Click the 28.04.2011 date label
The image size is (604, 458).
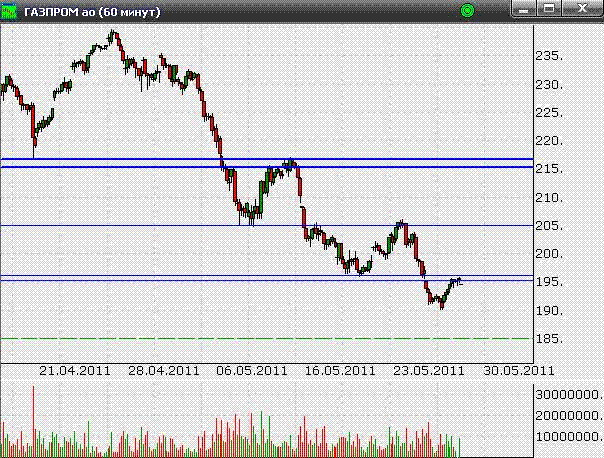(x=164, y=371)
